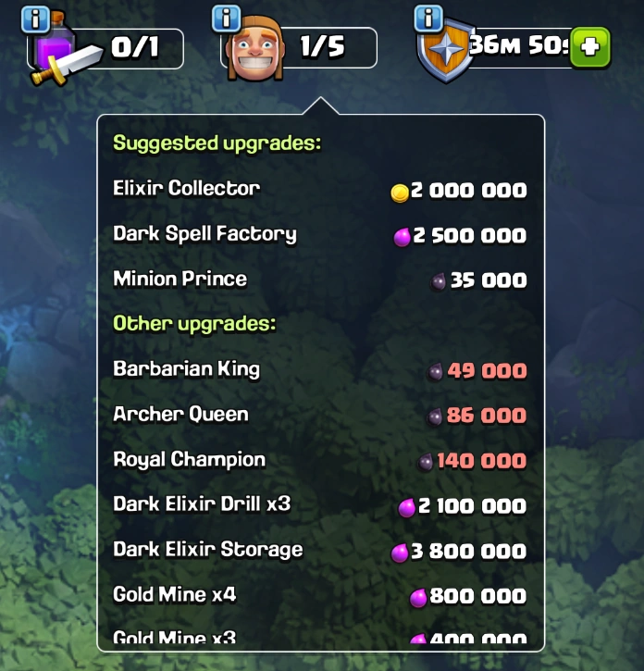Open info icon above builder face
Screen dimensions: 644x671
click(226, 19)
